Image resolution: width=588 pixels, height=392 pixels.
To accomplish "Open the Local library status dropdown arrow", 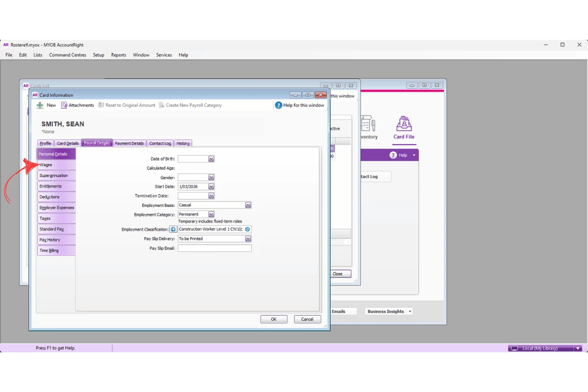I will click(578, 348).
